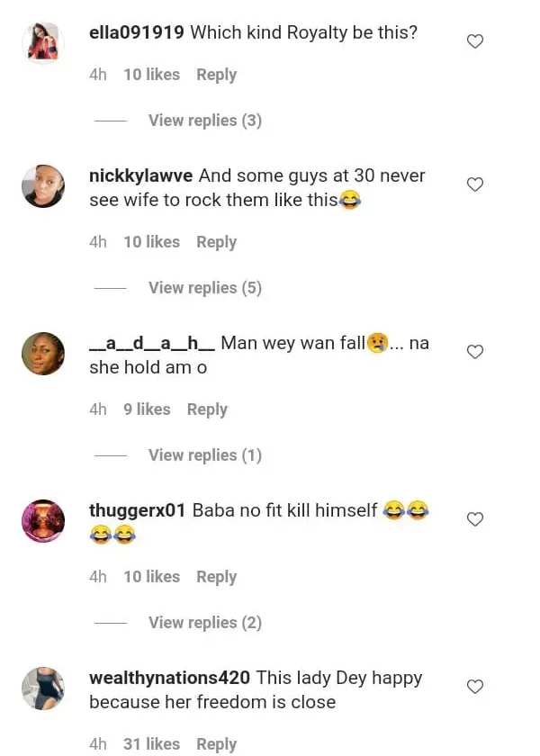The image size is (540, 756).
Task: Heart thuggerx01's comment
Action: point(475,519)
